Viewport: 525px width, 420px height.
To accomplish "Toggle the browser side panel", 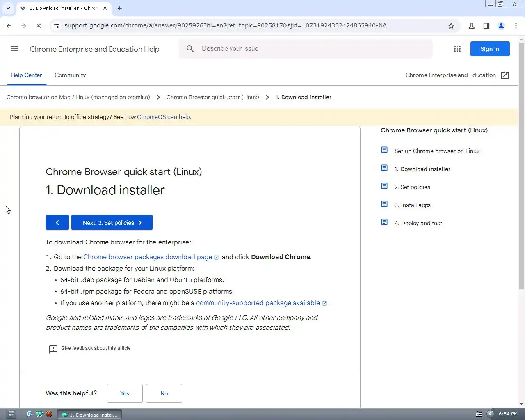I will [x=486, y=25].
